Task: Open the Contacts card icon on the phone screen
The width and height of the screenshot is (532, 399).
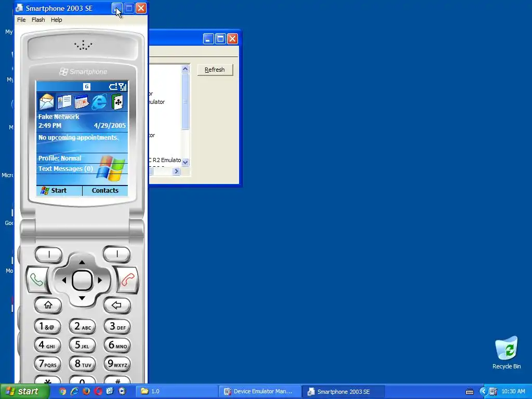Action: click(x=64, y=101)
